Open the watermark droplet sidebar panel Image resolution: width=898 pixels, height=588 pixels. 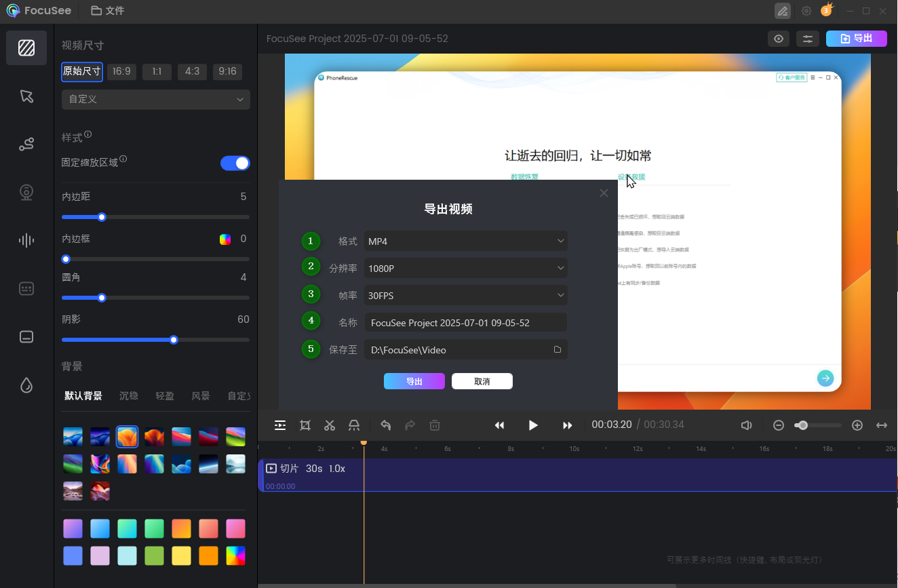[x=26, y=385]
